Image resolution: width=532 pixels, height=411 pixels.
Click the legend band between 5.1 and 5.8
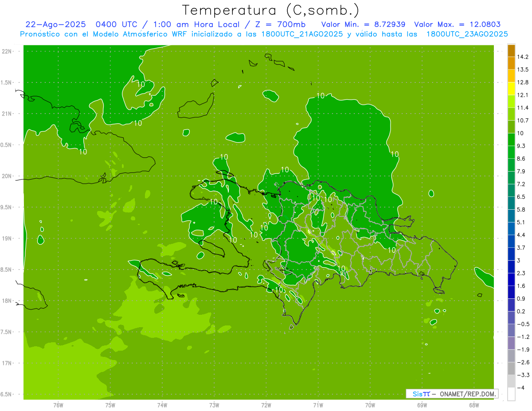pyautogui.click(x=511, y=216)
